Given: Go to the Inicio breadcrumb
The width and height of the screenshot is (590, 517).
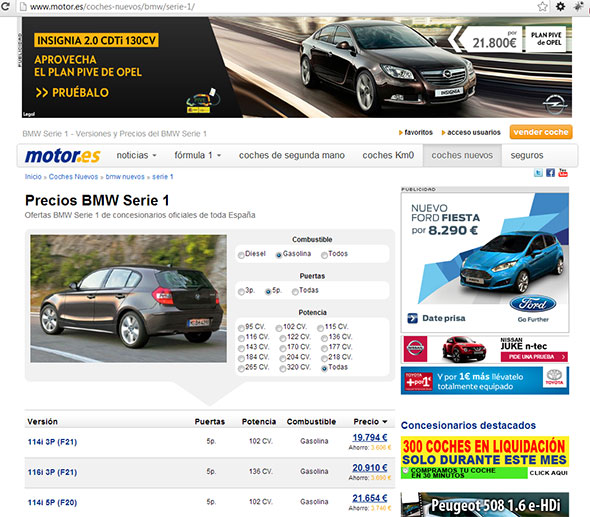Looking at the screenshot, I should [33, 177].
